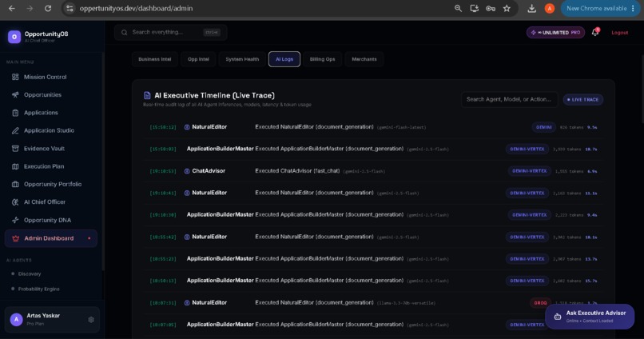Switch to Opp Intel tab
Image resolution: width=644 pixels, height=339 pixels.
click(198, 59)
